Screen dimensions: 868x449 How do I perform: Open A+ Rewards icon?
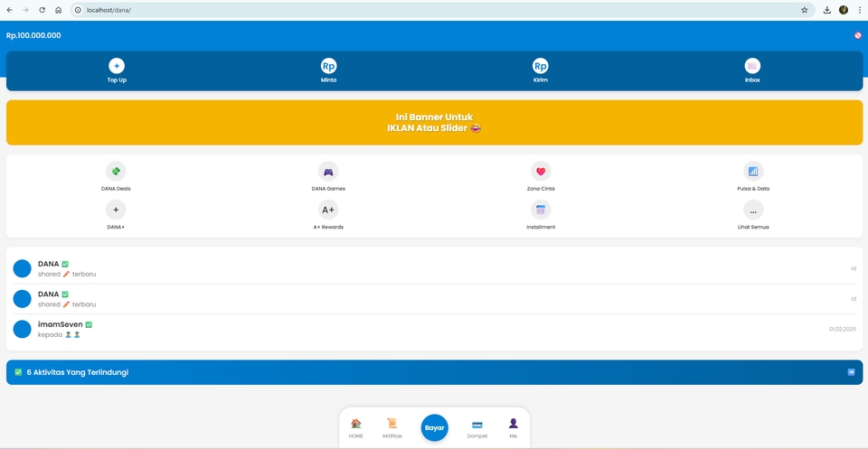click(328, 210)
